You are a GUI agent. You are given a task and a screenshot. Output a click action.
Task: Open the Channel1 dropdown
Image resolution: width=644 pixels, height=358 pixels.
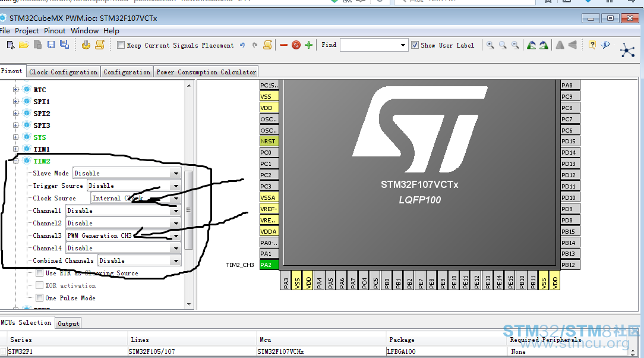176,211
